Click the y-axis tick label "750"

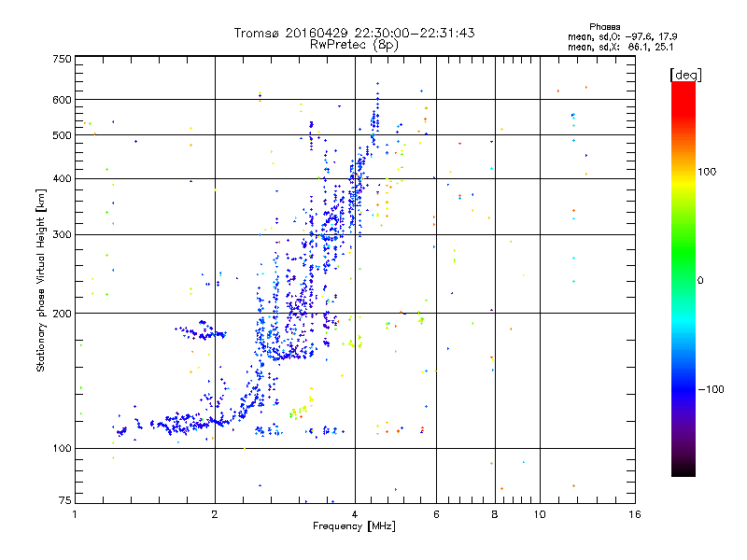[63, 59]
